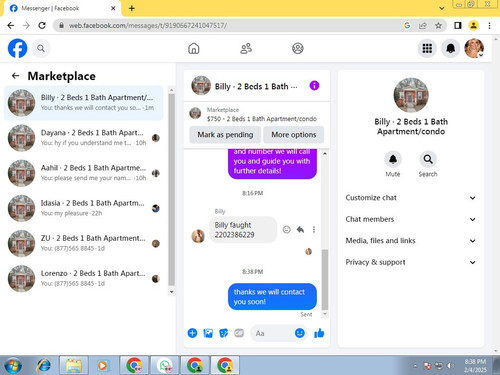
Task: Search in conversation magnifier icon
Action: click(428, 159)
